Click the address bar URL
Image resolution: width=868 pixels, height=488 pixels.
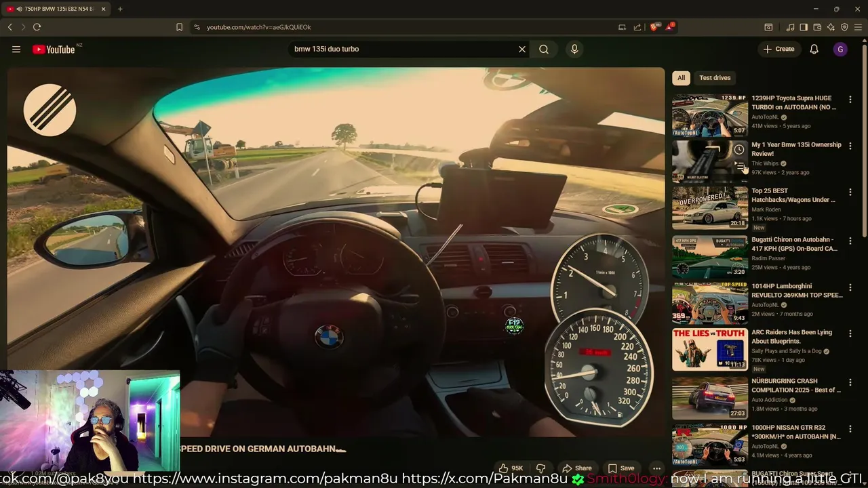point(258,27)
